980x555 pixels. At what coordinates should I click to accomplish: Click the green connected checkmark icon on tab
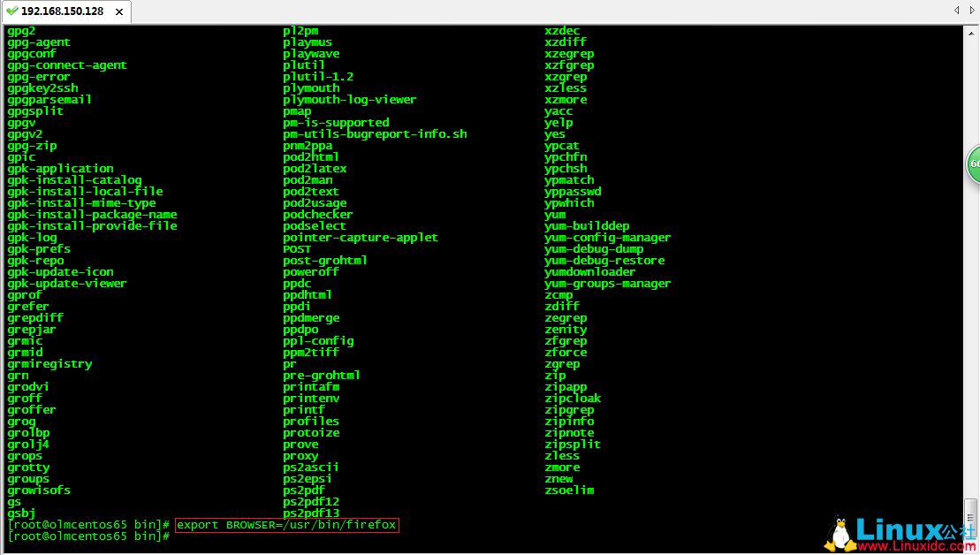coord(11,11)
